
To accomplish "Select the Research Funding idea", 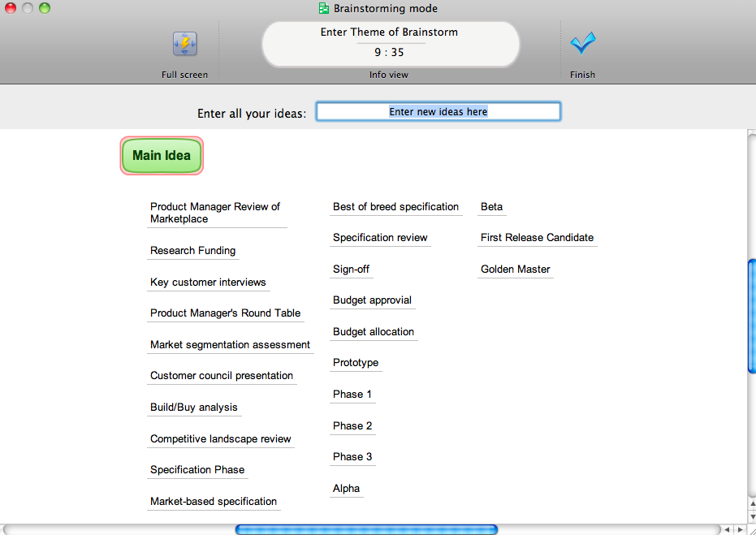I will point(193,251).
